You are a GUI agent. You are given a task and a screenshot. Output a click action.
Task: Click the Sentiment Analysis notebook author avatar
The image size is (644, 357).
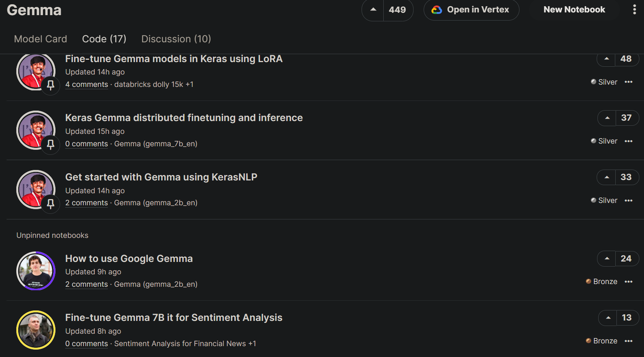36,330
